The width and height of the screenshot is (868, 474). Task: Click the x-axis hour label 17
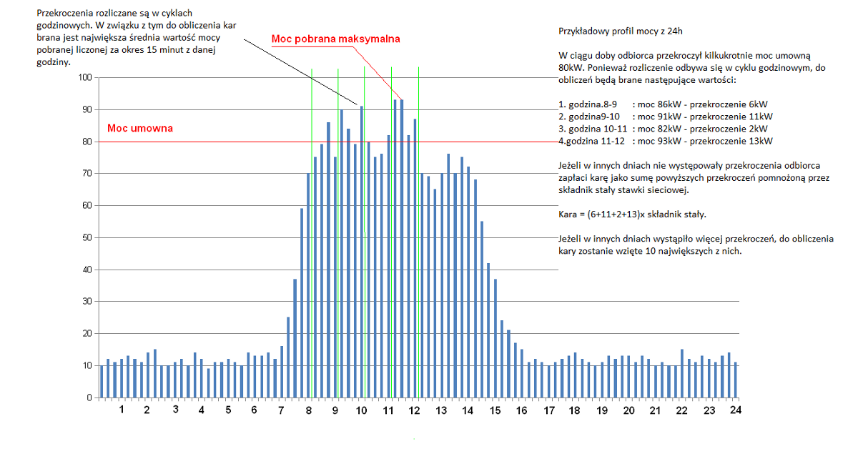(549, 410)
